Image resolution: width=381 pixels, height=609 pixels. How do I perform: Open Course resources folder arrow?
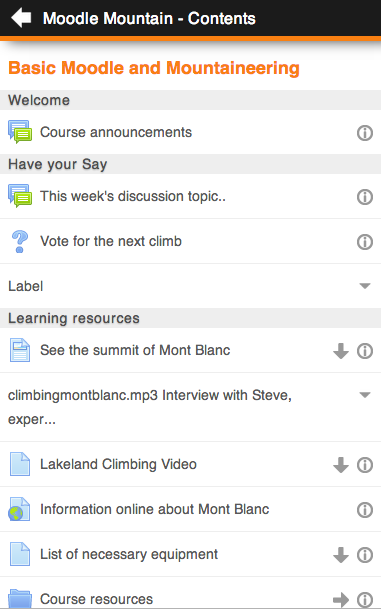341,600
